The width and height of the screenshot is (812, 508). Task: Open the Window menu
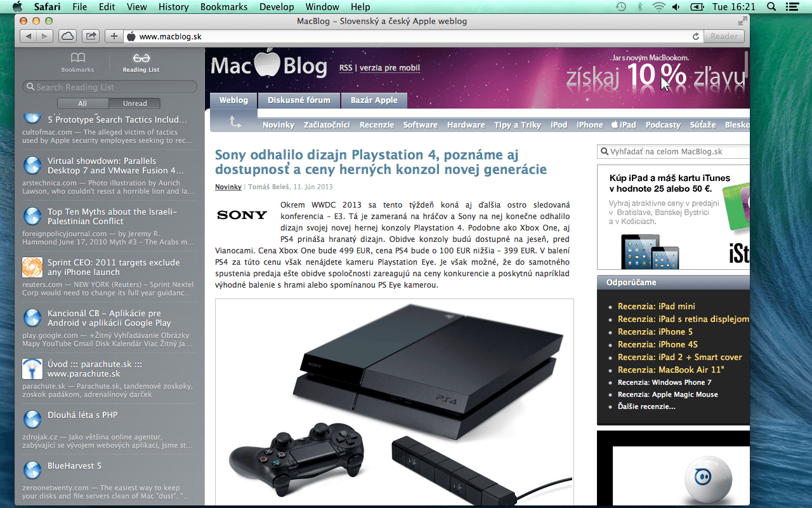pyautogui.click(x=322, y=7)
